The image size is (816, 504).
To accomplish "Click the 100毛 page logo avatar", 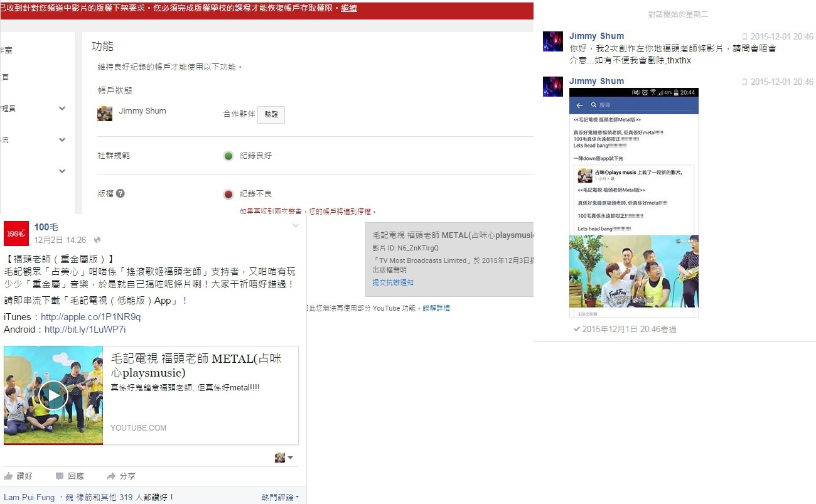I will click(x=16, y=233).
